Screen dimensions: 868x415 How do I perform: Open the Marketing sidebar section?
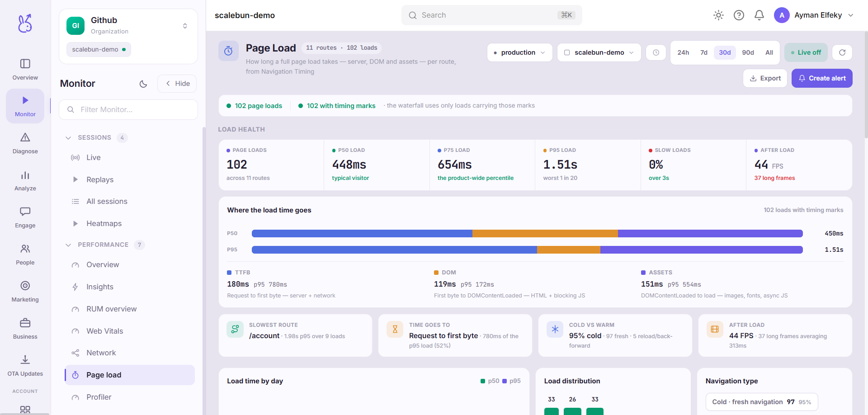[25, 292]
